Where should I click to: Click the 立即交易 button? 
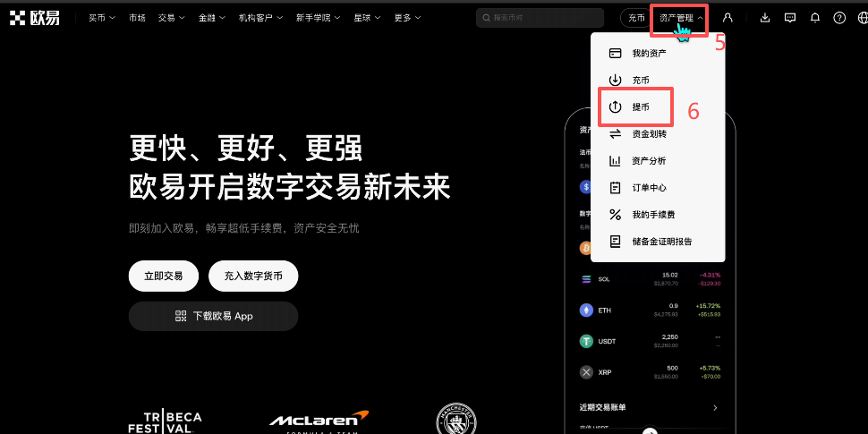163,276
